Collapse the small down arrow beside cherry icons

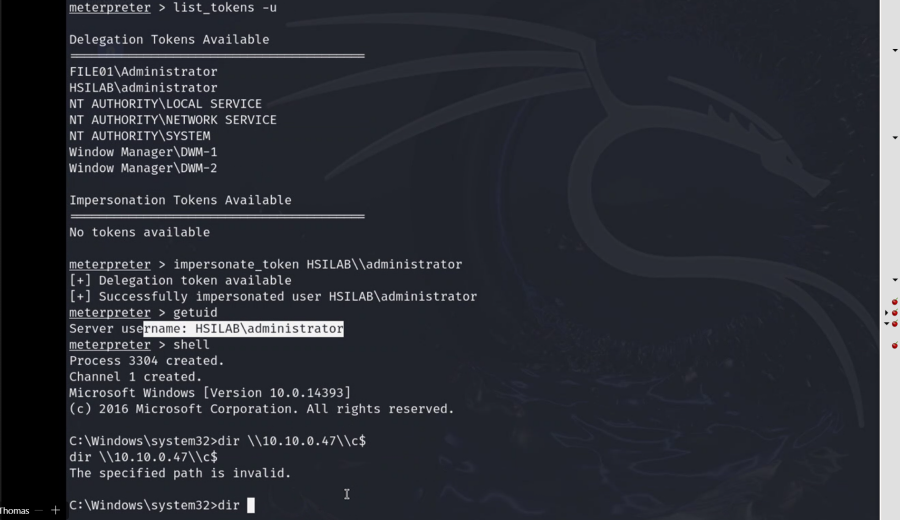point(887,323)
